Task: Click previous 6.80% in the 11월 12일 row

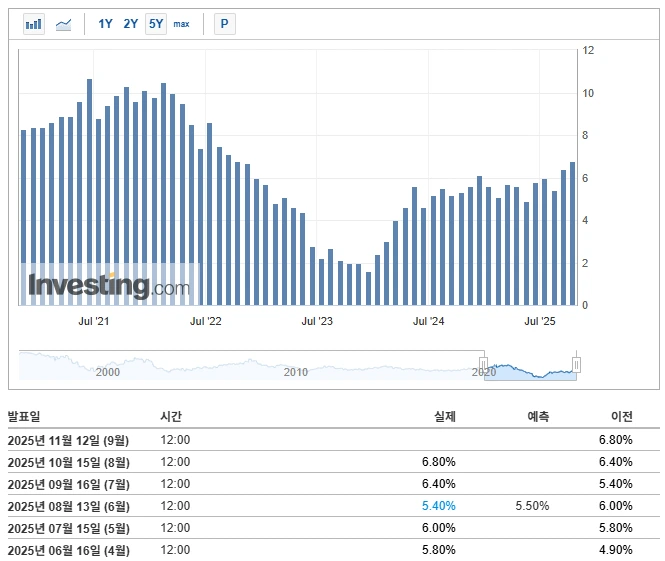Action: 616,440
